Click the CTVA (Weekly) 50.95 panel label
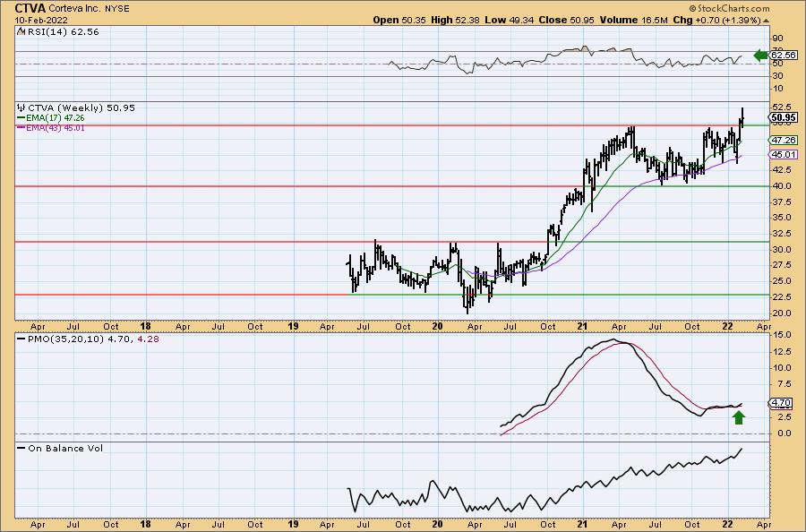The width and height of the screenshot is (806, 532). point(81,108)
